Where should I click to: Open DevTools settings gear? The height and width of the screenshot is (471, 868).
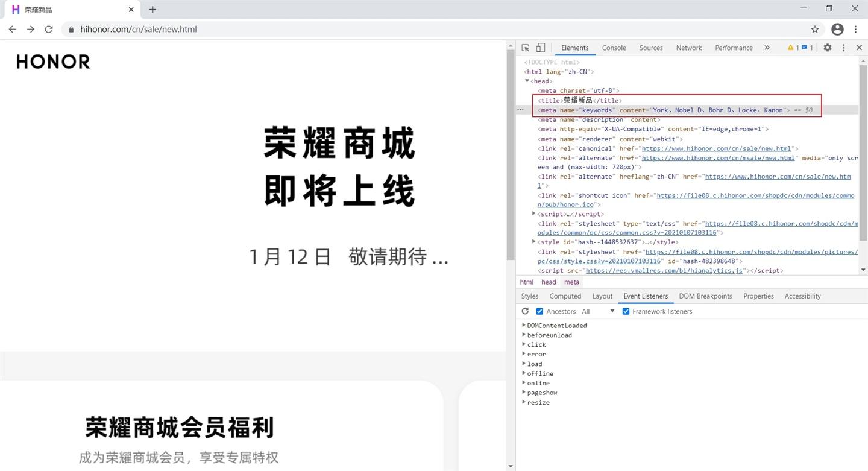click(x=828, y=48)
